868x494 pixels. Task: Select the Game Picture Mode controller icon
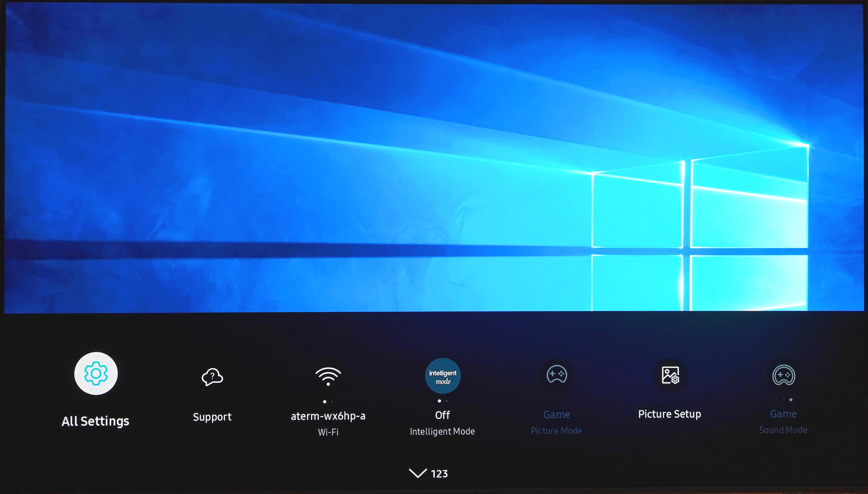(557, 375)
